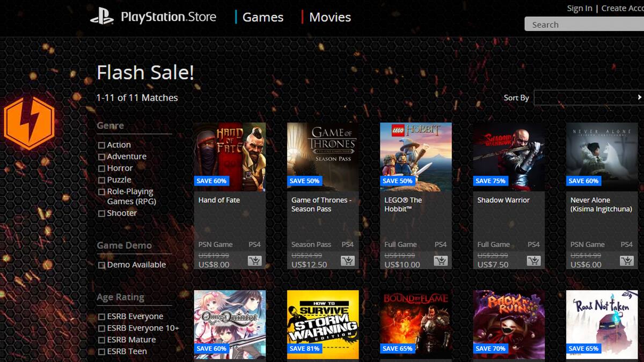Viewport: 644px width, 362px height.
Task: Add Hand of Fate to cart
Action: tap(254, 261)
